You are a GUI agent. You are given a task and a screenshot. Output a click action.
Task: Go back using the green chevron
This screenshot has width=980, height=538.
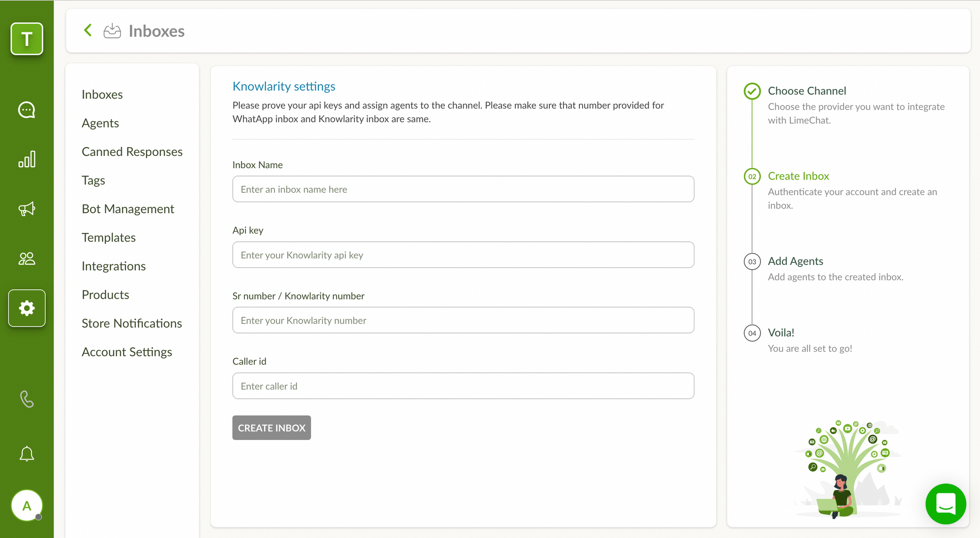pyautogui.click(x=88, y=30)
